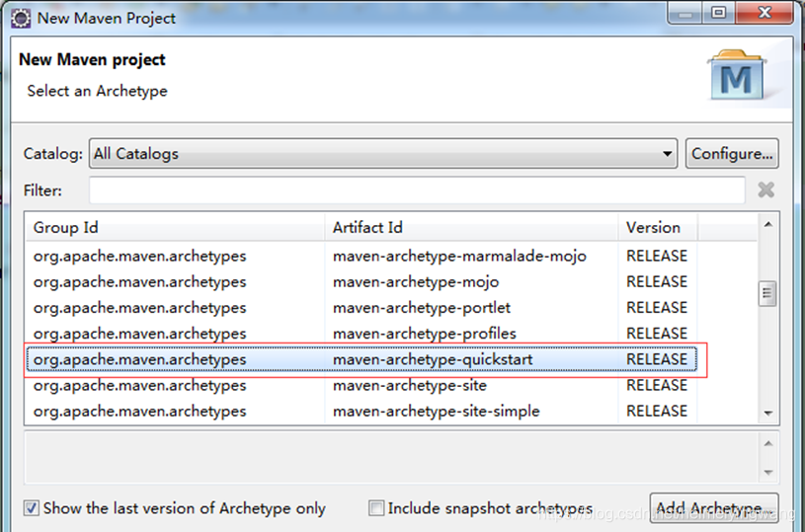
Task: Click RELEASE version in marmalade-mojo row
Action: pyautogui.click(x=657, y=256)
